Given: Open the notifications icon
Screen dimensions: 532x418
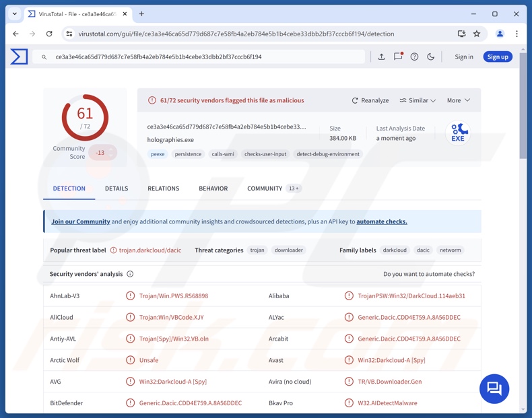Looking at the screenshot, I should click(398, 57).
